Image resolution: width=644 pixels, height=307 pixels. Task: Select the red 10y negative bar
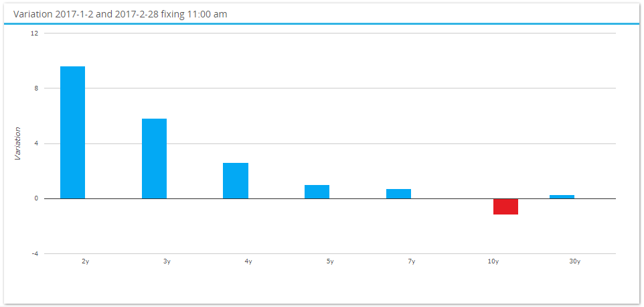[x=505, y=206]
